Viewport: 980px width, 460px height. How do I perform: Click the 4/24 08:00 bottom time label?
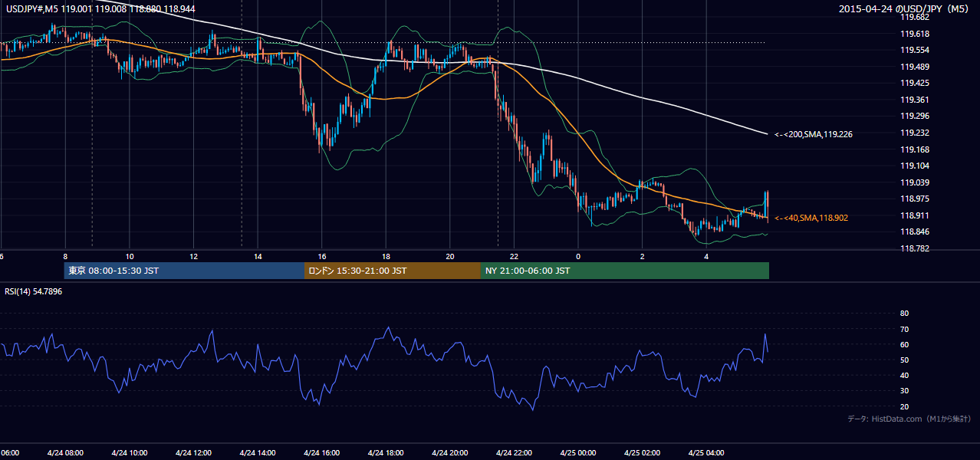65,452
